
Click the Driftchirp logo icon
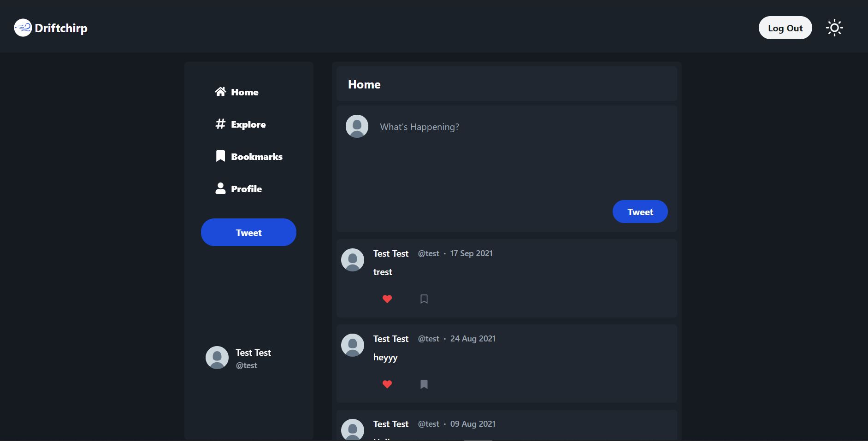click(23, 27)
